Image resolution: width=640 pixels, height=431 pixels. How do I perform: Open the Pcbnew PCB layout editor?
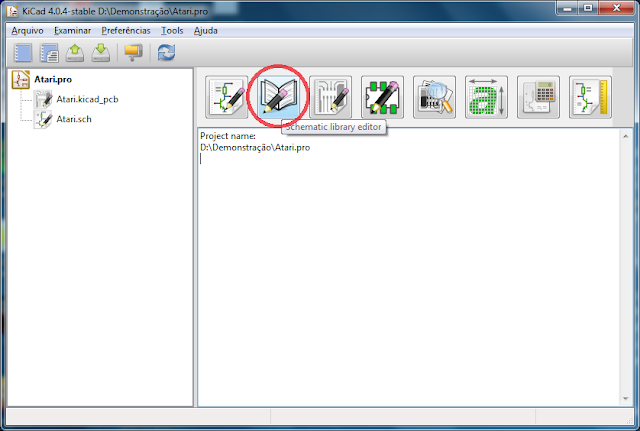[331, 97]
